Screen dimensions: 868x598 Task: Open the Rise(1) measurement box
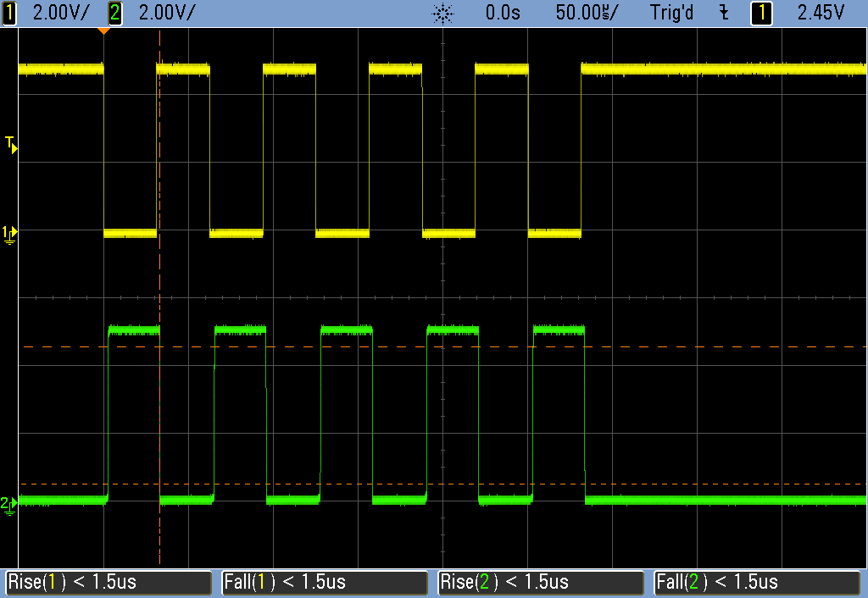point(108,583)
